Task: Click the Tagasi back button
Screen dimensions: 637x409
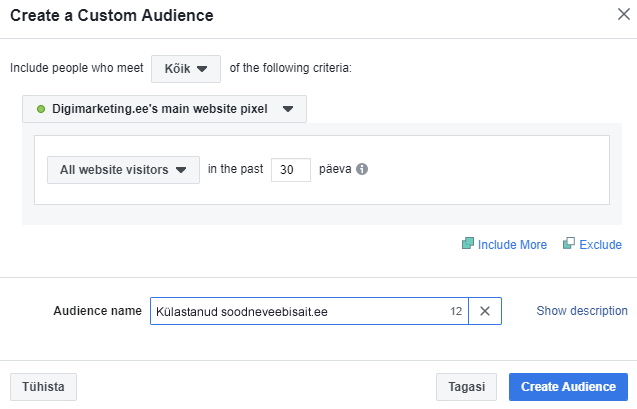Action: click(466, 387)
